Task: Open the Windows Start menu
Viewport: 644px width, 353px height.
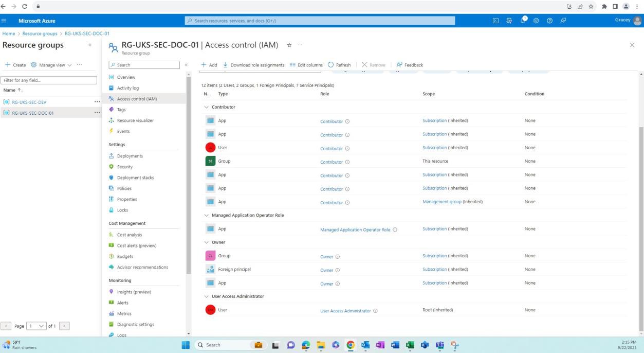Action: click(186, 345)
